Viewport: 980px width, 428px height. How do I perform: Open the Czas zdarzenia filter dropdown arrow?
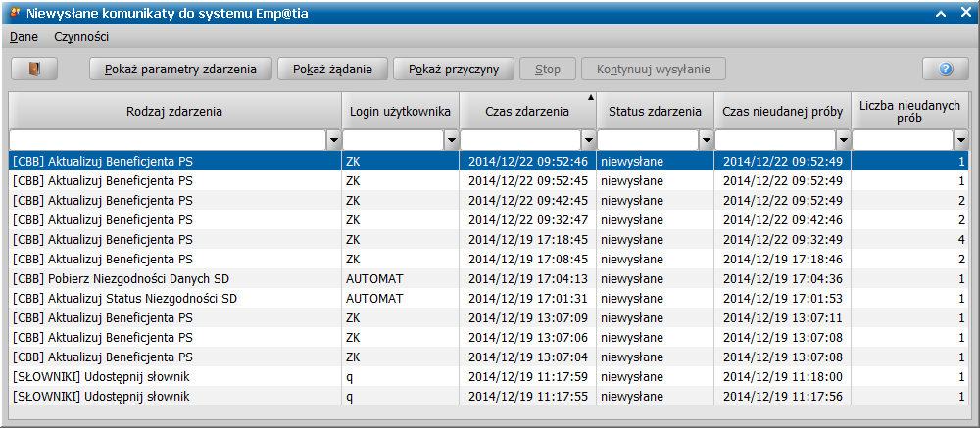(589, 141)
